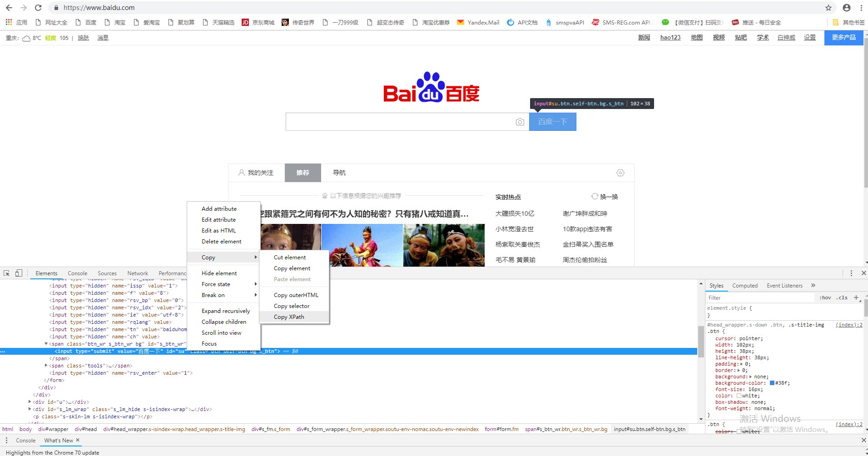Activate the DevTools inspect element picker
Image resolution: width=868 pixels, height=456 pixels.
(7, 273)
